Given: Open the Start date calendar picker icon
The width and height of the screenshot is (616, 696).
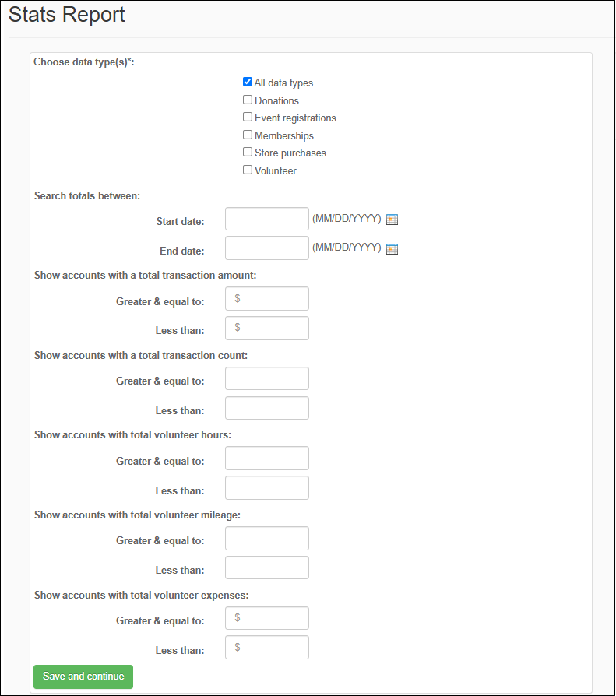Looking at the screenshot, I should pos(392,220).
